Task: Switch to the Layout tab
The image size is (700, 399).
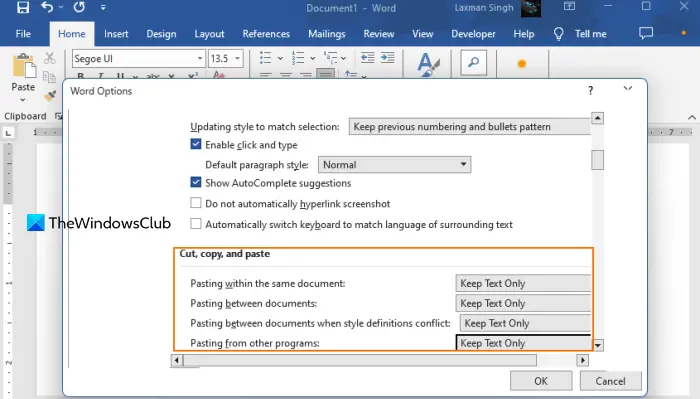Action: (x=209, y=34)
